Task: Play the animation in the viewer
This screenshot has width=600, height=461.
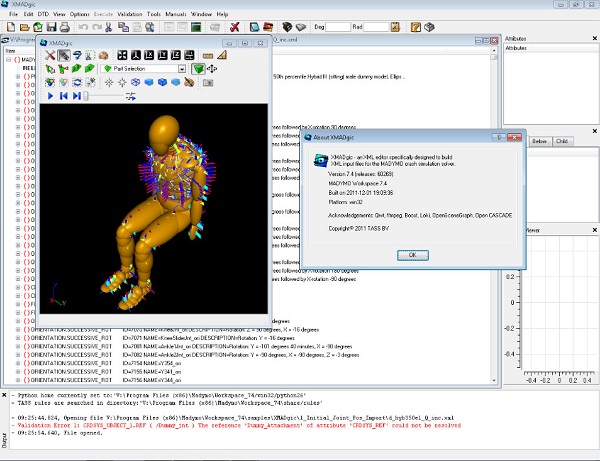Action: [x=50, y=96]
